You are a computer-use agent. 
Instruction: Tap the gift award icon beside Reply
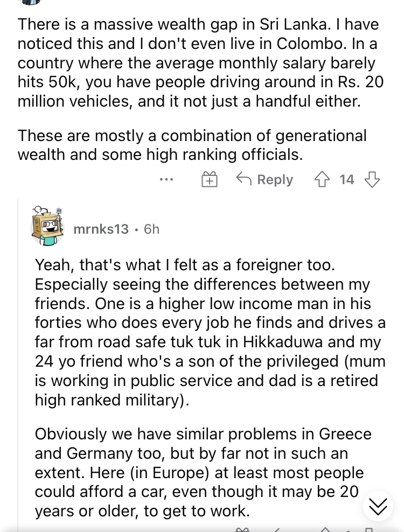point(210,179)
